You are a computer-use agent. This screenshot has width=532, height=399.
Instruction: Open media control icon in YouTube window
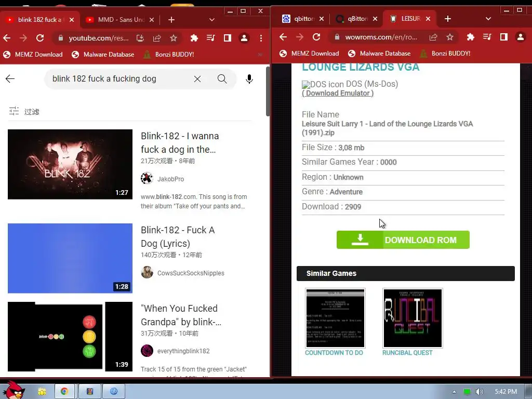point(211,38)
